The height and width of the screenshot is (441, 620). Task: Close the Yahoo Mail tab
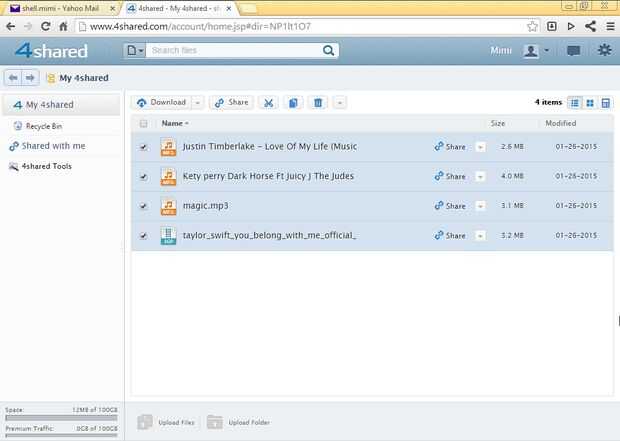point(112,8)
